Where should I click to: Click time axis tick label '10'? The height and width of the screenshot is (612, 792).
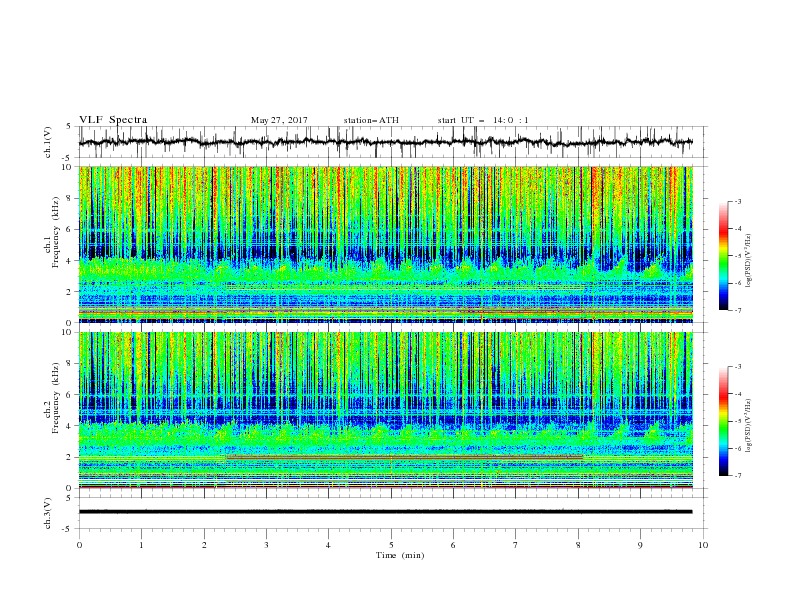point(703,545)
